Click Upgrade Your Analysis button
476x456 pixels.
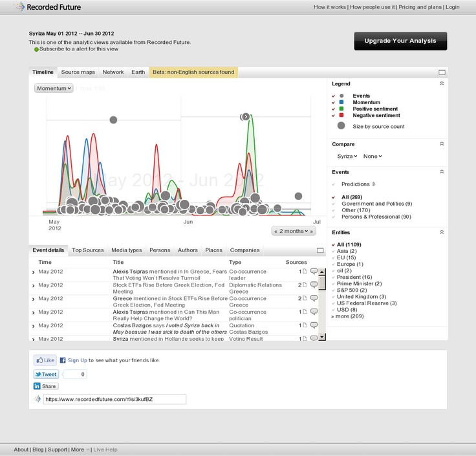point(400,41)
